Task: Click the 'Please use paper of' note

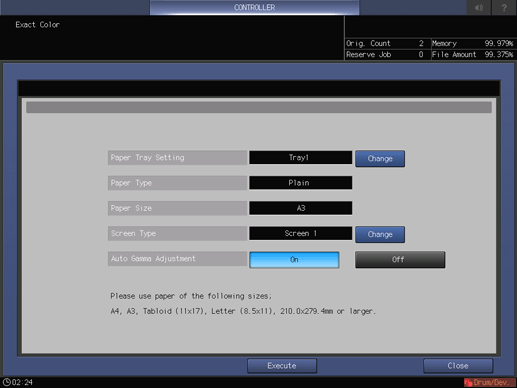Action: click(x=191, y=296)
